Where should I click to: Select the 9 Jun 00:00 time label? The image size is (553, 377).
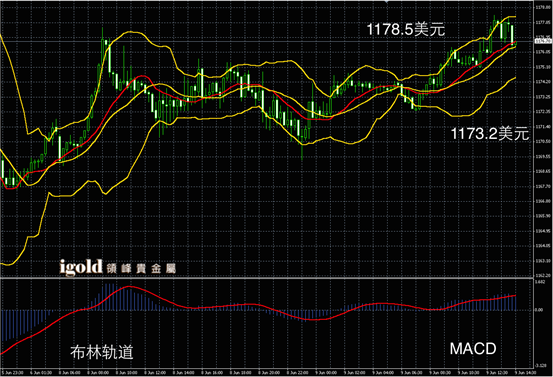[326, 372]
